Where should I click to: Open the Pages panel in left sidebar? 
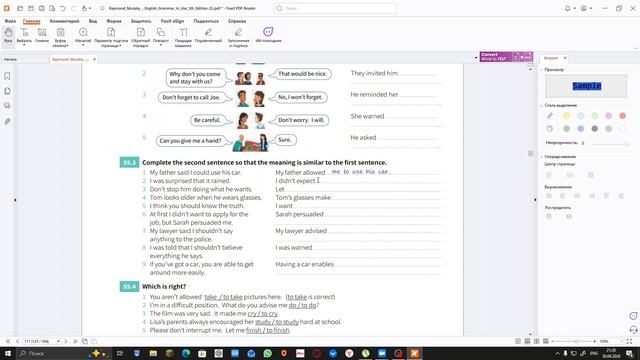pos(7,91)
